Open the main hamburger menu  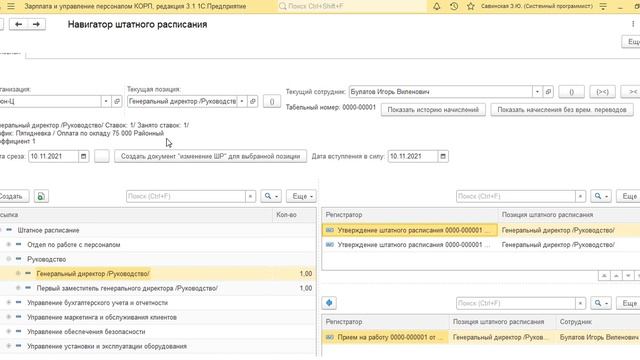(11, 7)
